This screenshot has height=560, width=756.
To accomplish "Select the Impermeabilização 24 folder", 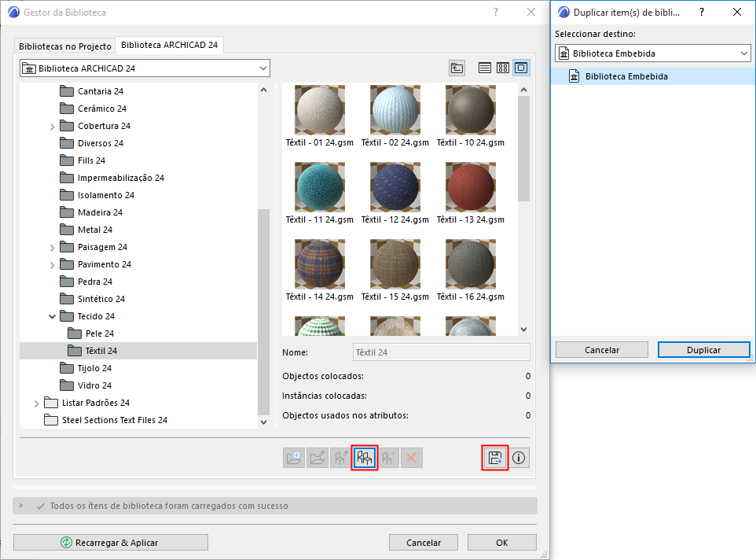I will (x=120, y=178).
